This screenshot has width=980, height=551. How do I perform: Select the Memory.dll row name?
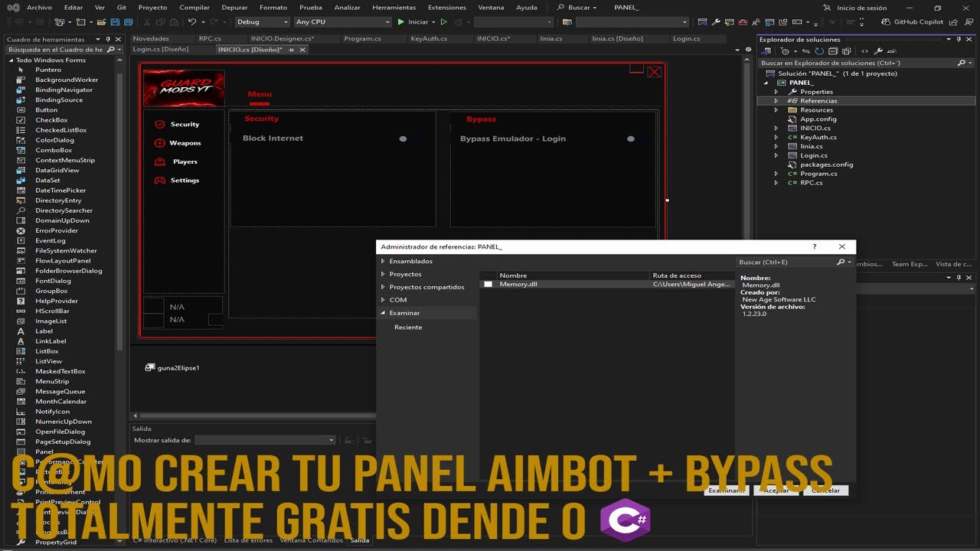tap(518, 285)
